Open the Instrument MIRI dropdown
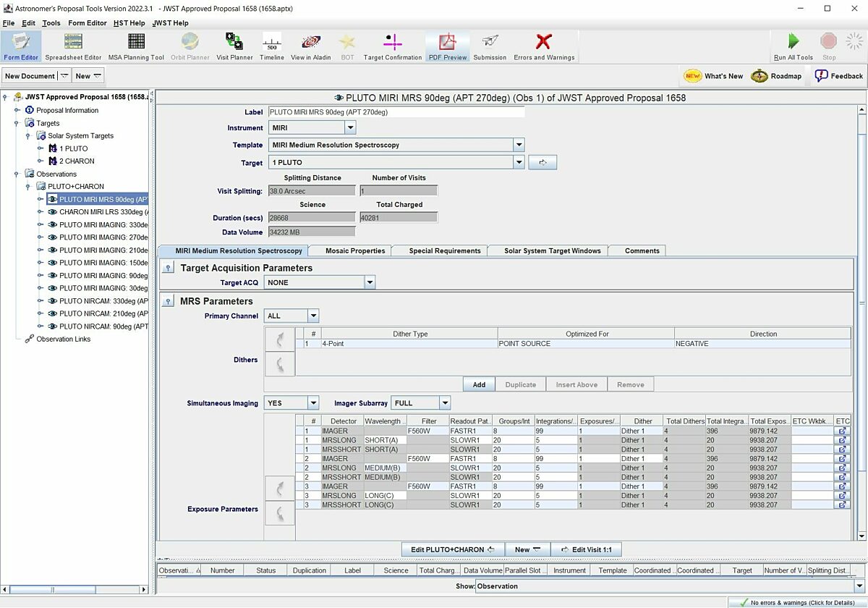868x608 pixels. 350,128
